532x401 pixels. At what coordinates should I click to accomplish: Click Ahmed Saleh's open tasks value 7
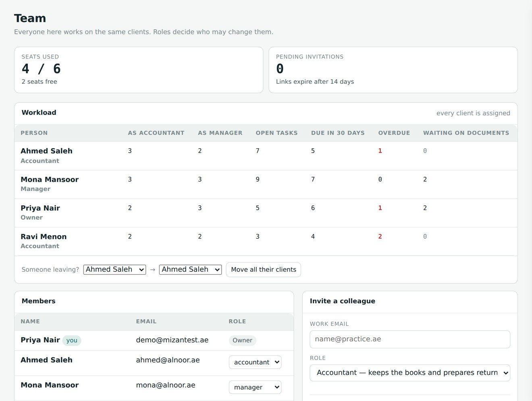coord(258,151)
